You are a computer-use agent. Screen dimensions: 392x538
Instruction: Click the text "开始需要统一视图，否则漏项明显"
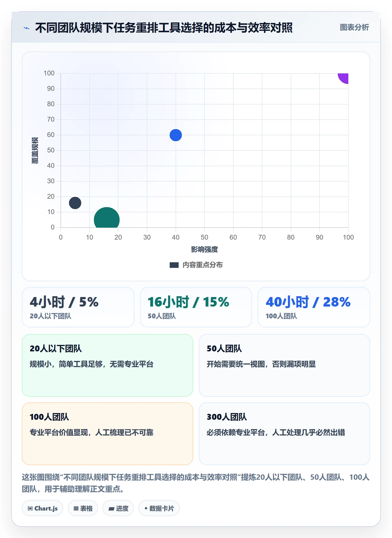[261, 364]
